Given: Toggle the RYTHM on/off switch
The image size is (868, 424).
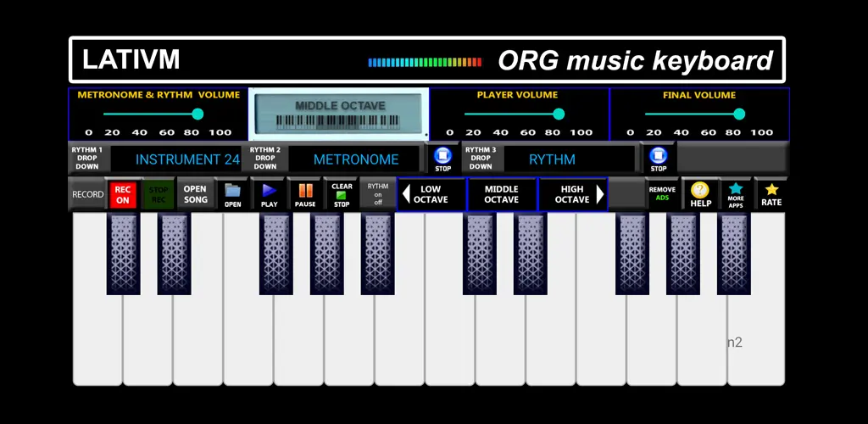Looking at the screenshot, I should coord(377,194).
